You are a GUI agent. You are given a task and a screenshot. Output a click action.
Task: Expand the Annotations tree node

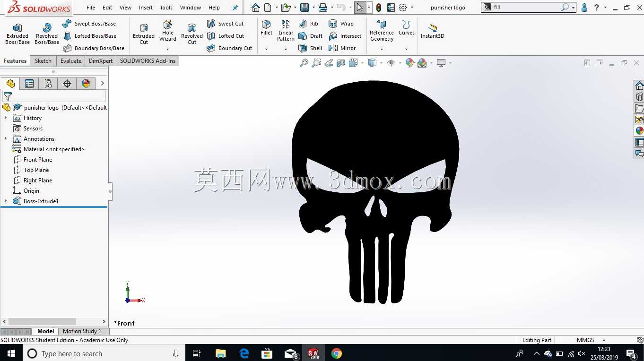click(6, 138)
